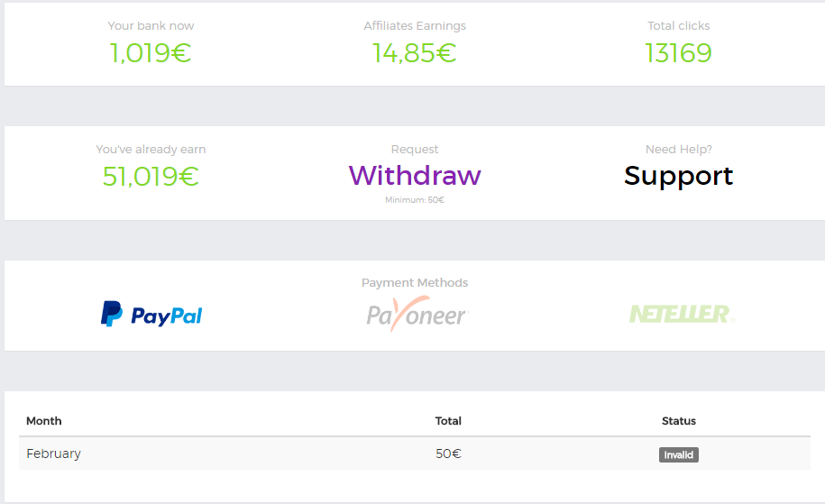Screen dimensions: 825x504
Task: Click the Invalid status badge
Action: pyautogui.click(x=678, y=455)
